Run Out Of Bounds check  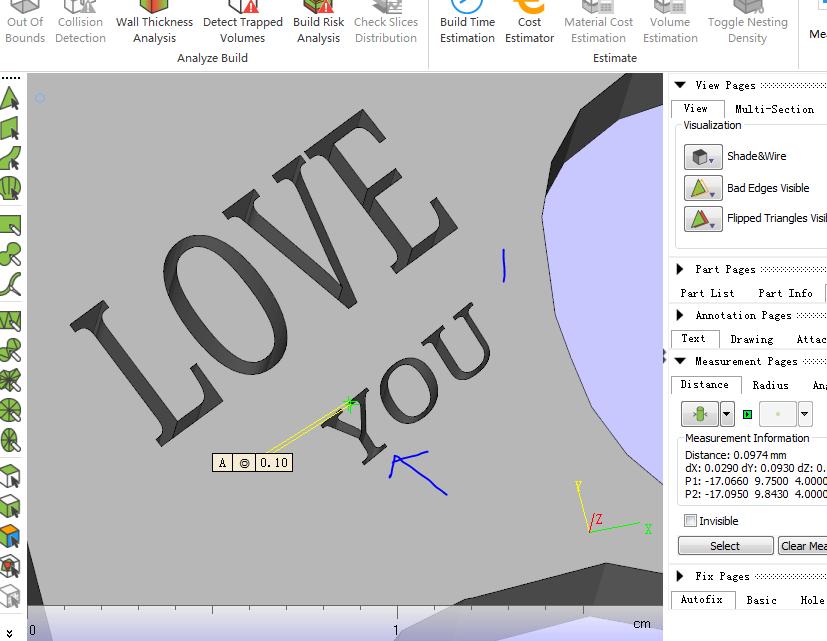(x=25, y=23)
